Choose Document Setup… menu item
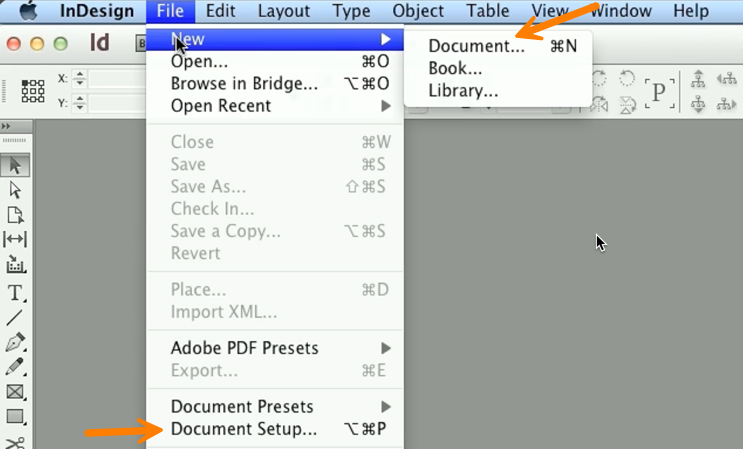The width and height of the screenshot is (743, 449). click(x=275, y=429)
